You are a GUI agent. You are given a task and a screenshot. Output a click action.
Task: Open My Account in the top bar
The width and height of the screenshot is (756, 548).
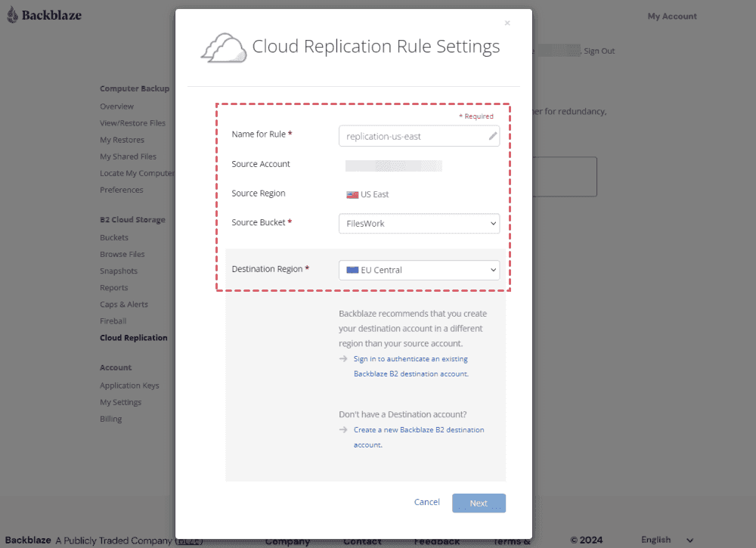point(672,16)
